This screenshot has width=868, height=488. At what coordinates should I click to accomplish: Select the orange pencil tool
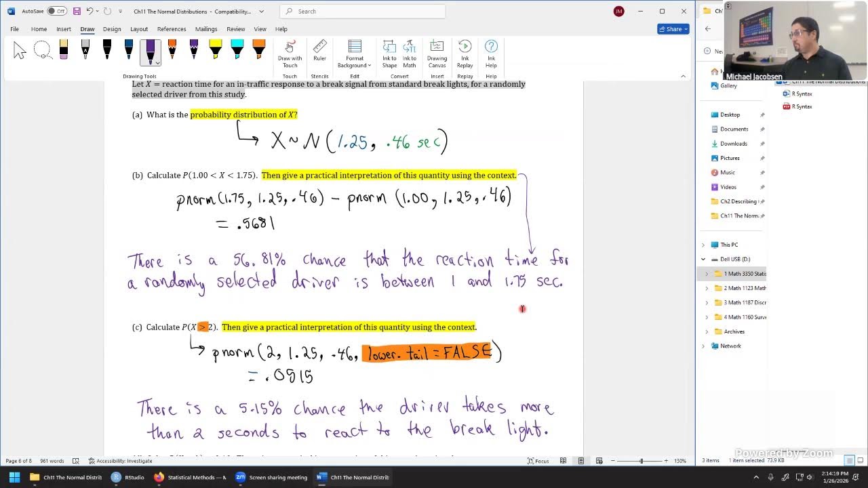click(x=172, y=50)
